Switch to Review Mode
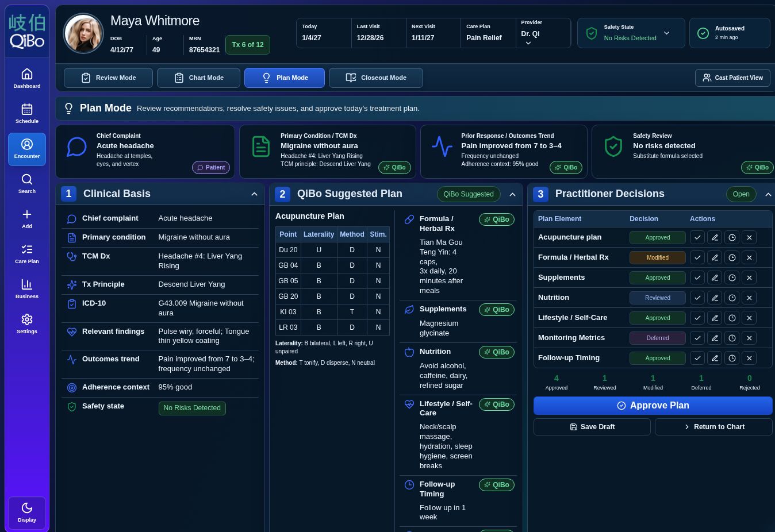The height and width of the screenshot is (532, 775). point(108,78)
